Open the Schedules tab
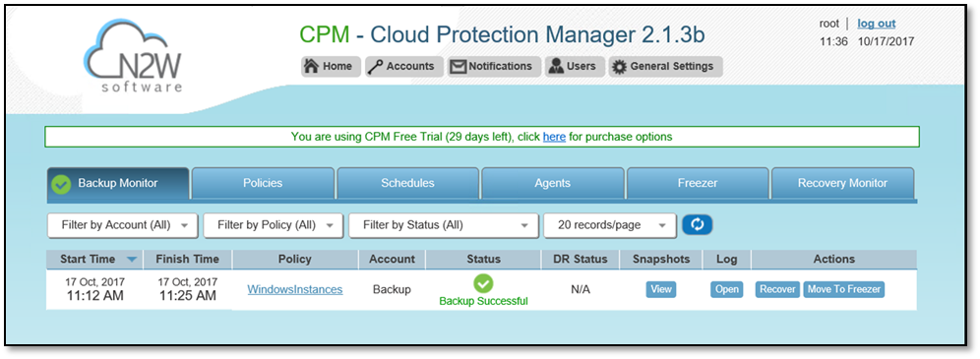The width and height of the screenshot is (980, 359). (408, 184)
